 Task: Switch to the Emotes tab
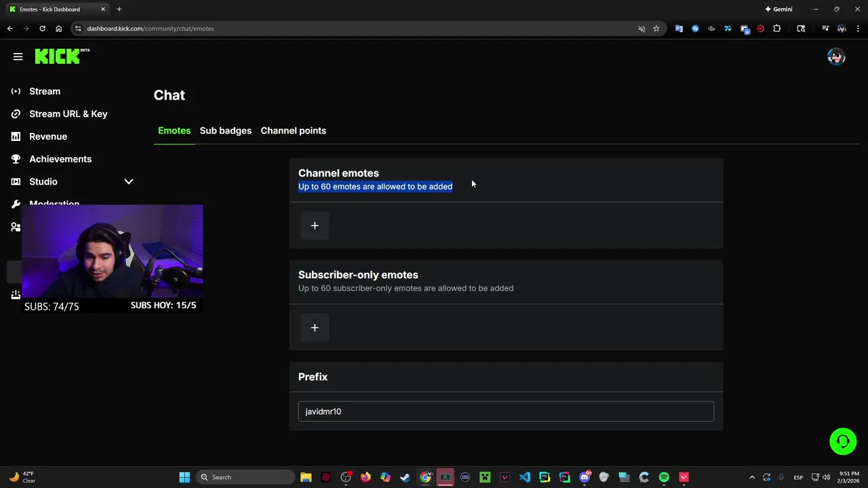174,131
